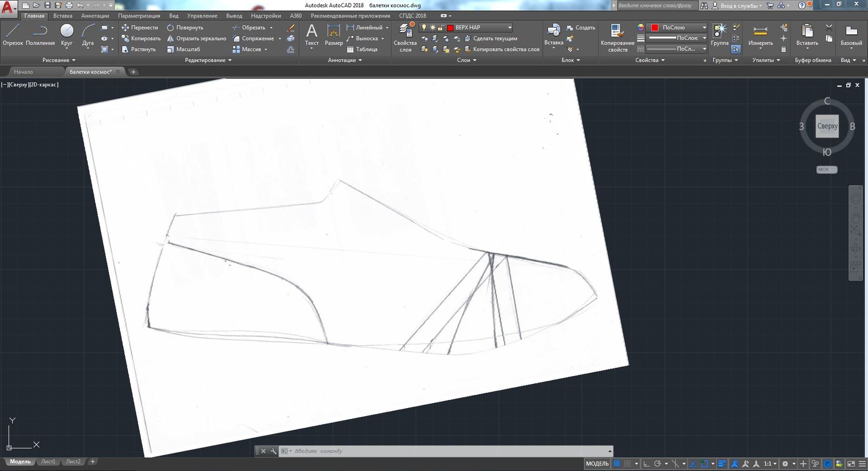Click the Измерить measure tool
The image size is (868, 471).
761,35
